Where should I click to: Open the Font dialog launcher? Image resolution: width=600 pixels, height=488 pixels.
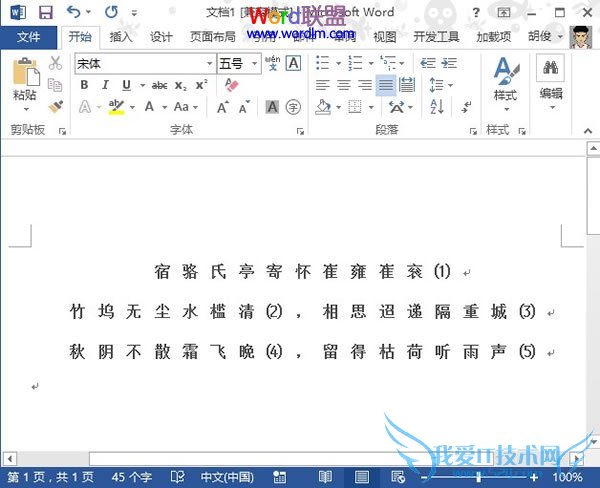click(x=300, y=131)
